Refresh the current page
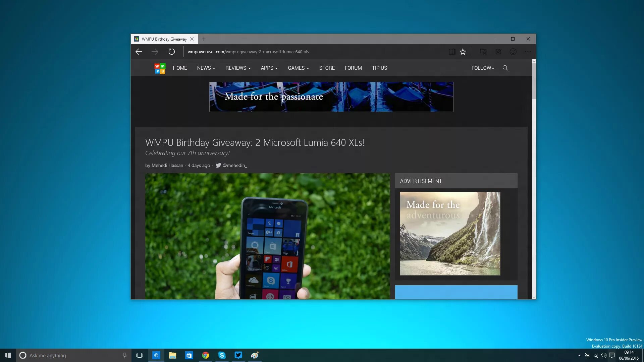The image size is (644, 362). [x=171, y=51]
